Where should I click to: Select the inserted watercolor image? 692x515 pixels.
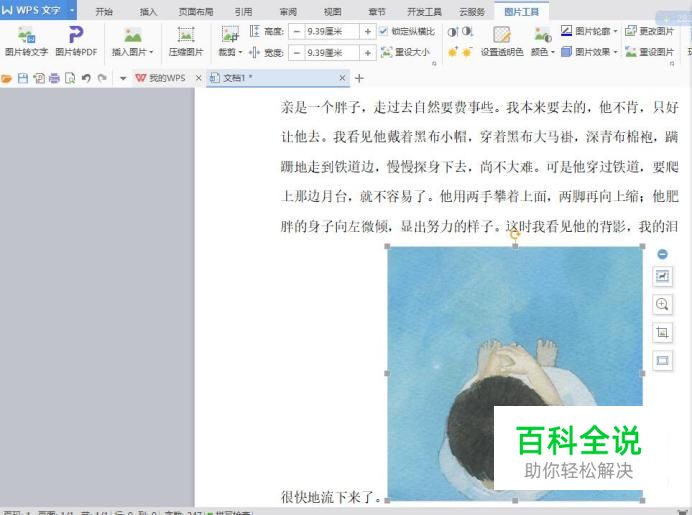515,373
